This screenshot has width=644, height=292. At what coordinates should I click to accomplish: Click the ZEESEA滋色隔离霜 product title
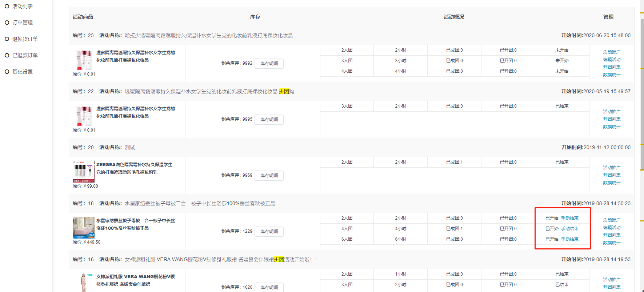pyautogui.click(x=134, y=168)
